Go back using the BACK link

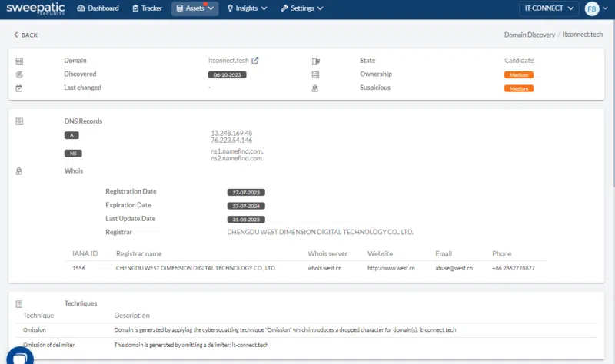pos(26,35)
